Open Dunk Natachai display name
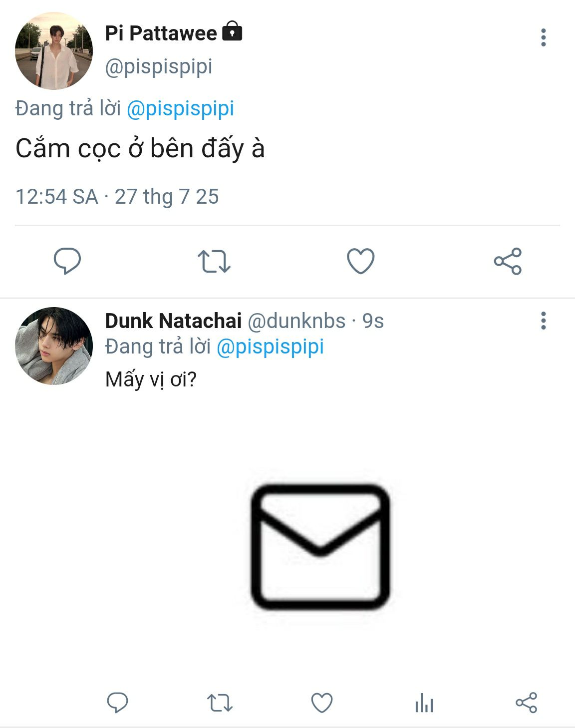Viewport: 575px width, 728px height. pyautogui.click(x=173, y=321)
